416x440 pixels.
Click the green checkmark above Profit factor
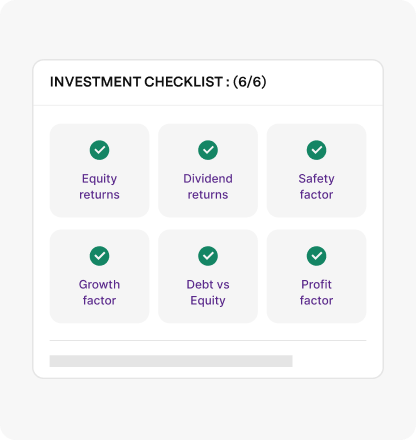[x=316, y=256]
